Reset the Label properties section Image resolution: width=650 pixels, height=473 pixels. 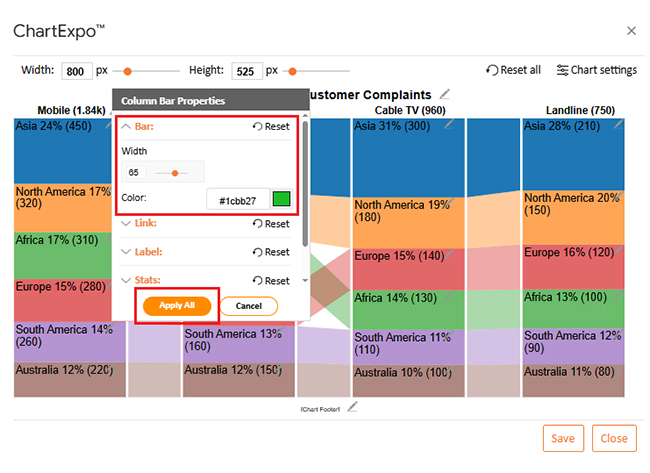pyautogui.click(x=270, y=252)
